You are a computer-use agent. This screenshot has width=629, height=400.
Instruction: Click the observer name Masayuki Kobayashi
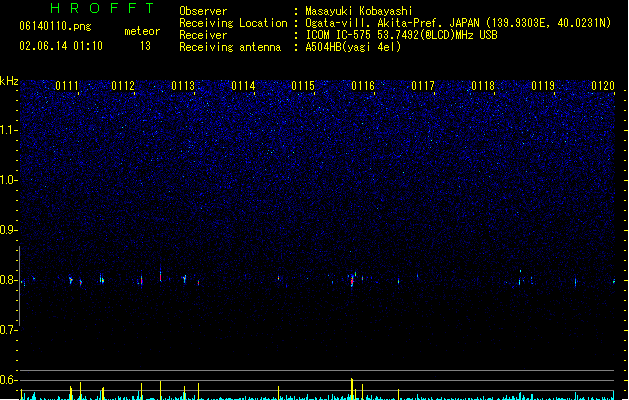tap(359, 11)
